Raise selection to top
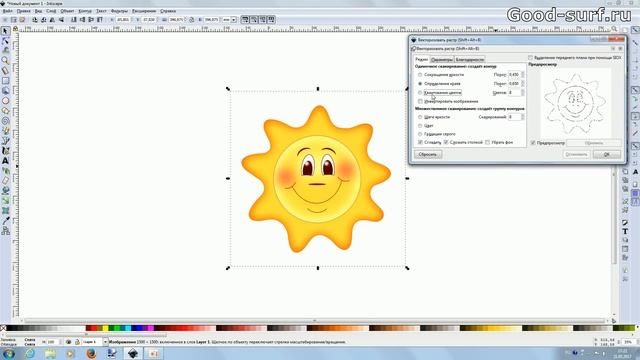The width and height of the screenshot is (640, 360). pos(100,20)
